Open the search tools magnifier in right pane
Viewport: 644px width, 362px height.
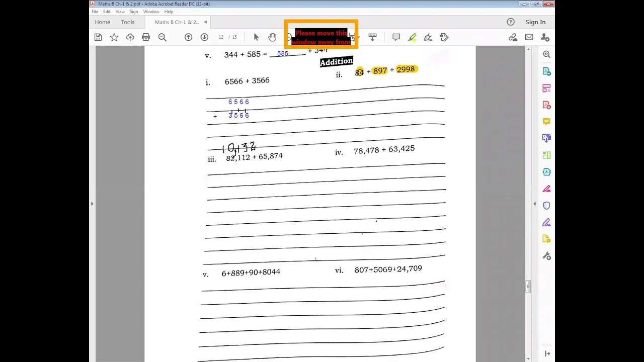[547, 54]
